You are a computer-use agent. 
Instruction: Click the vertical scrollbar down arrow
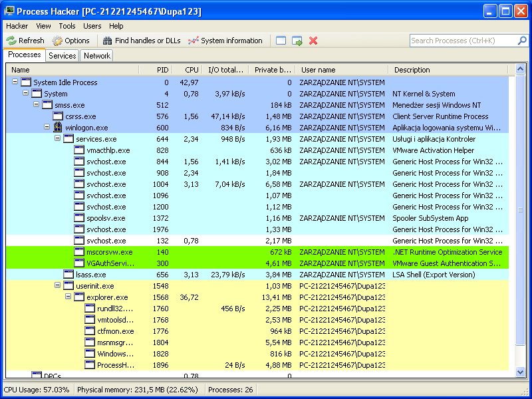pyautogui.click(x=521, y=372)
